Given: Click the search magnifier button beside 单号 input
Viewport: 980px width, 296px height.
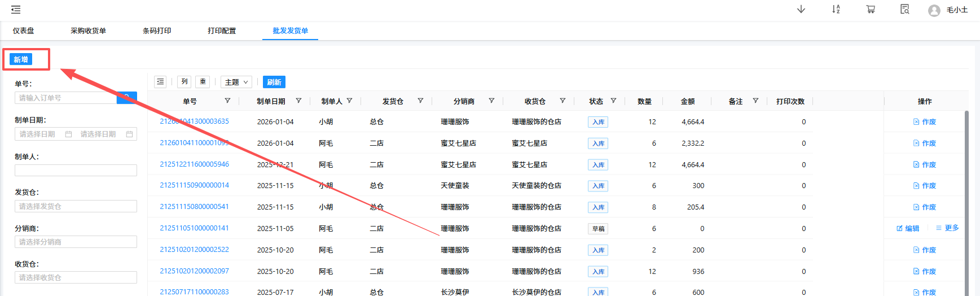Looking at the screenshot, I should pyautogui.click(x=127, y=98).
